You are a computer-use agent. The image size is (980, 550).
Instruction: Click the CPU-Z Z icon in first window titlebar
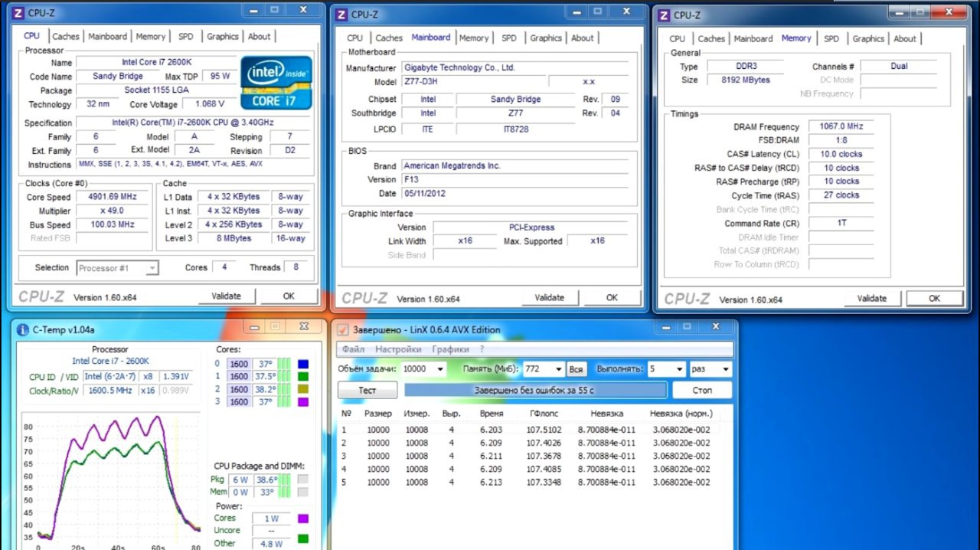(x=18, y=13)
